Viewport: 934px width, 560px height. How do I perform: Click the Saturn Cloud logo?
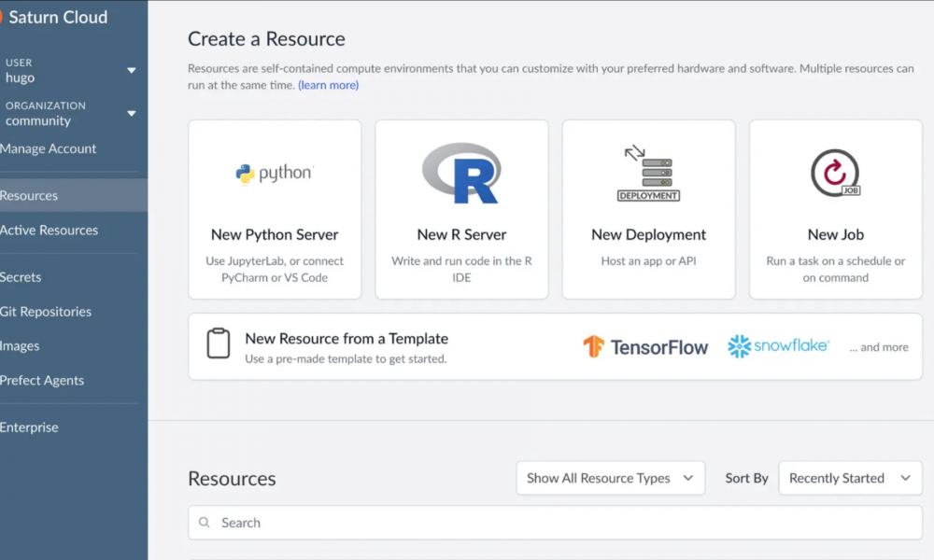[54, 17]
